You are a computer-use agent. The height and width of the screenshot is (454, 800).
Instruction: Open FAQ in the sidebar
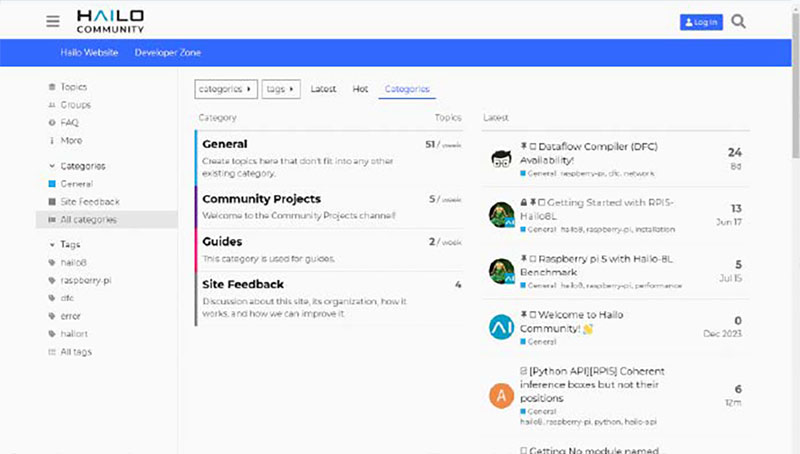[x=69, y=122]
